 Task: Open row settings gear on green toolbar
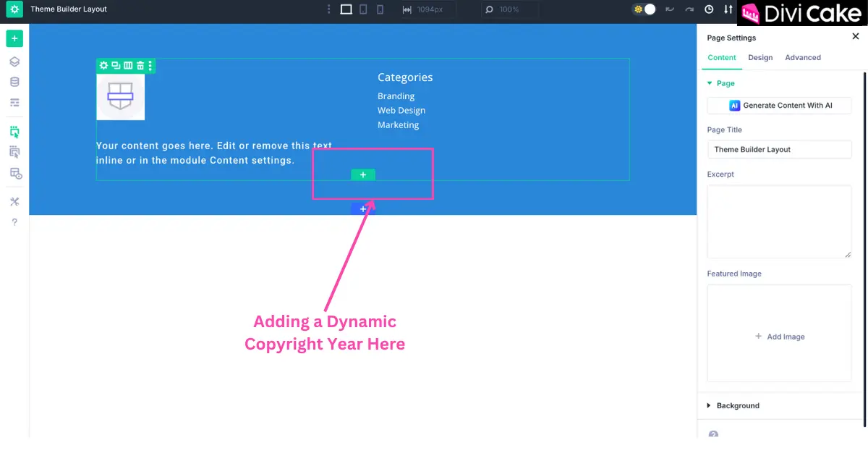(x=103, y=66)
